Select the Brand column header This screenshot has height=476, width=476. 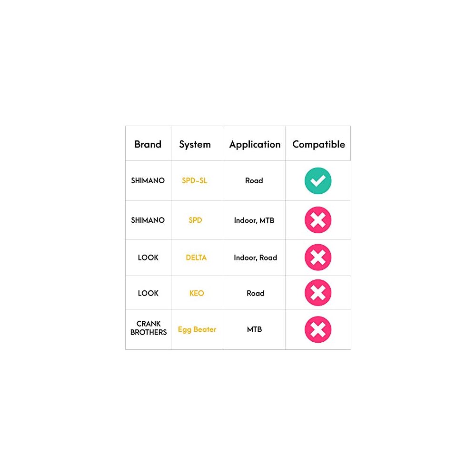coord(148,144)
